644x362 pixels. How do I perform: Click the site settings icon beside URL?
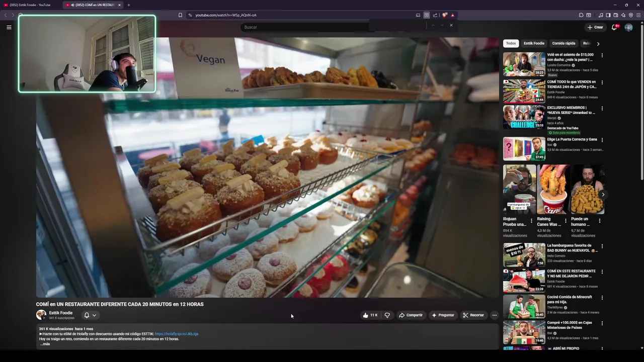coord(190,15)
